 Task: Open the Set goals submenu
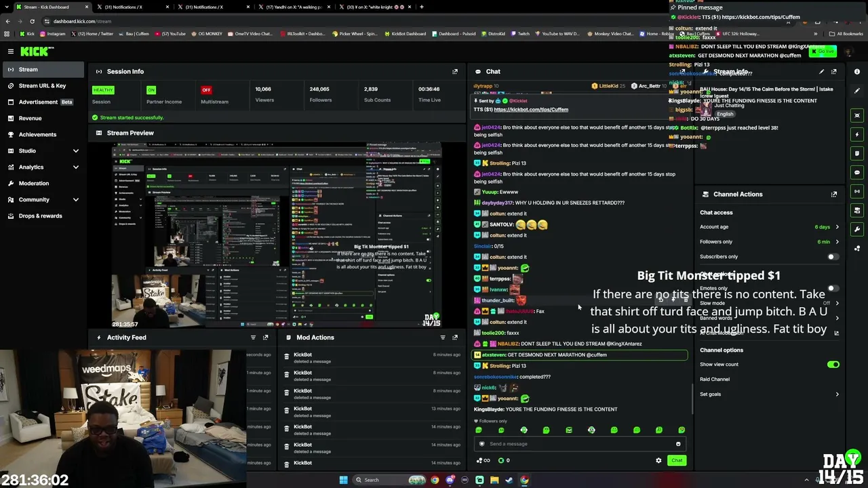tap(769, 394)
